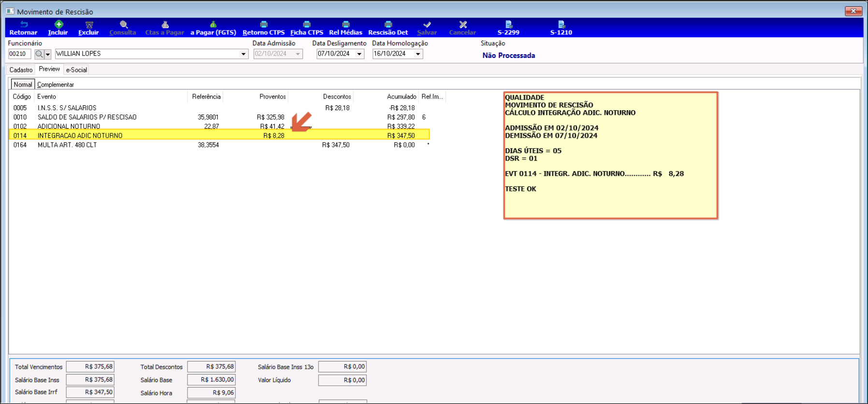Open the Data Desligamento date dropdown

click(x=360, y=54)
